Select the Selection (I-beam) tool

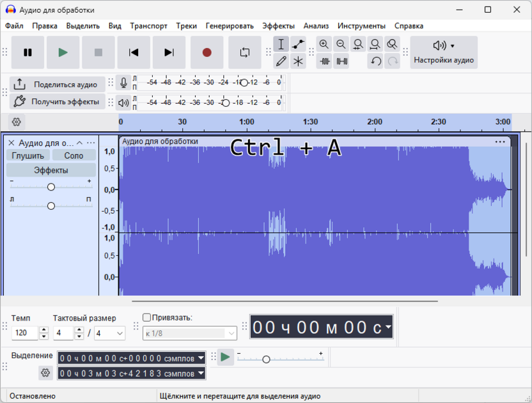(x=281, y=44)
